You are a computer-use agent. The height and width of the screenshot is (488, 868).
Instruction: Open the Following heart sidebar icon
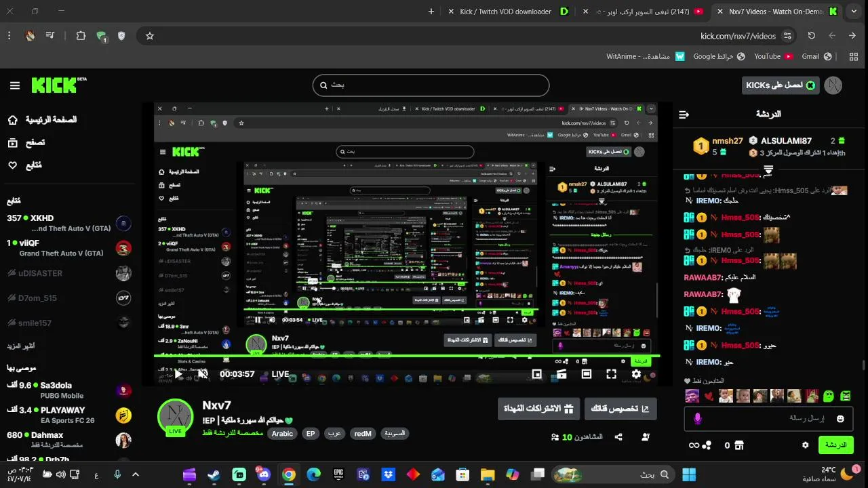[12, 165]
